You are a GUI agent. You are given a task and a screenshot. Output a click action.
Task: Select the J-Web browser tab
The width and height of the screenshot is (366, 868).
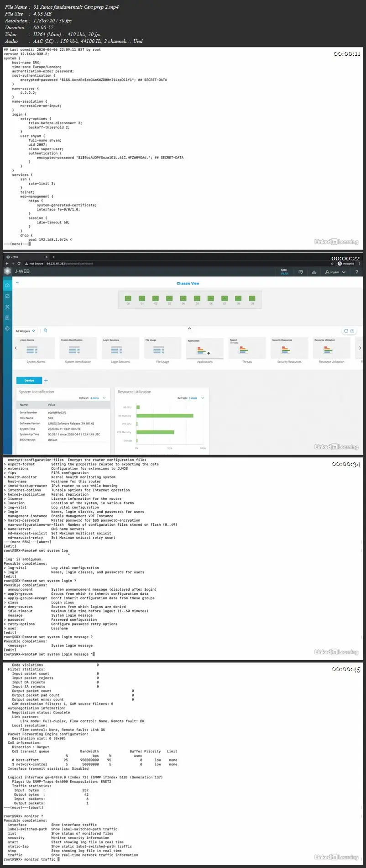pos(26,257)
